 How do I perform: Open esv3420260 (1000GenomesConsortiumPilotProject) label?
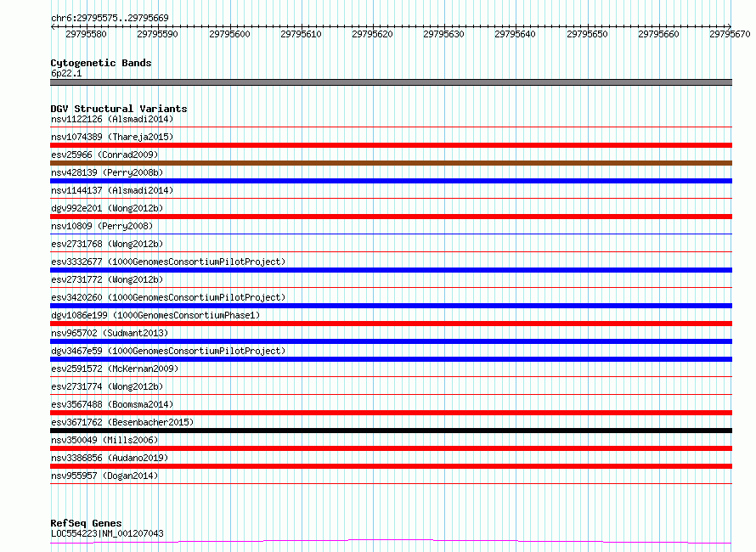pyautogui.click(x=168, y=297)
